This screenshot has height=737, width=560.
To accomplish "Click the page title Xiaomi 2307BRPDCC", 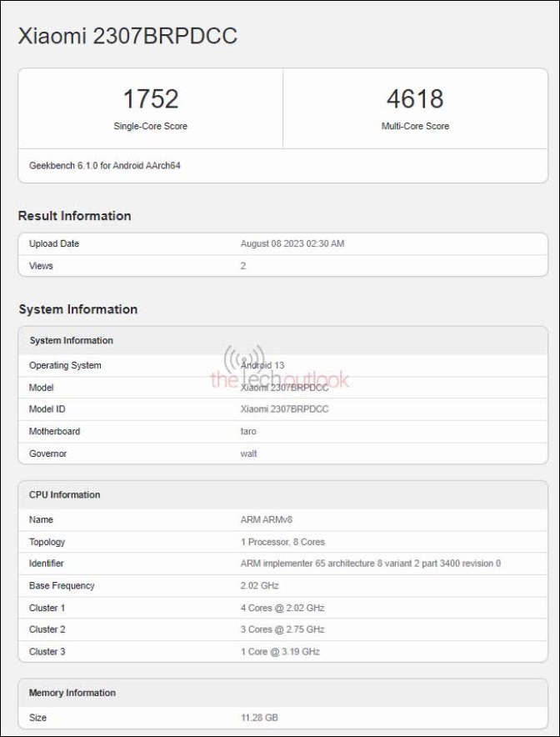I will click(x=127, y=36).
